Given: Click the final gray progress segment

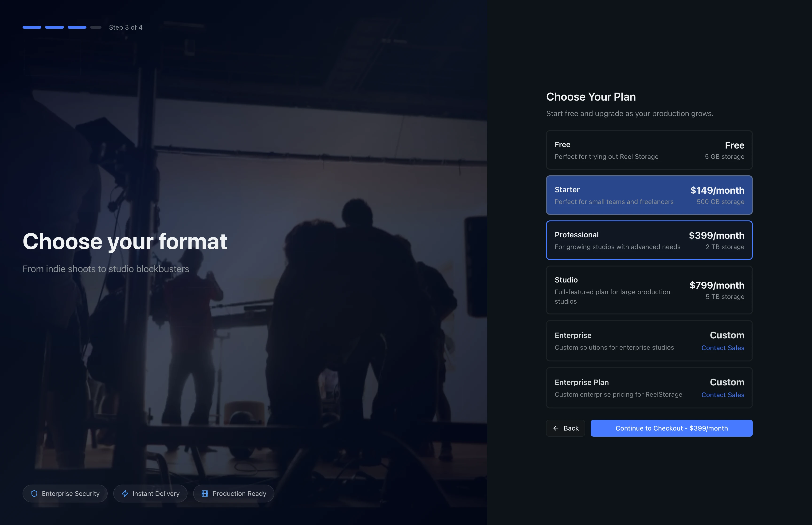Looking at the screenshot, I should point(96,27).
